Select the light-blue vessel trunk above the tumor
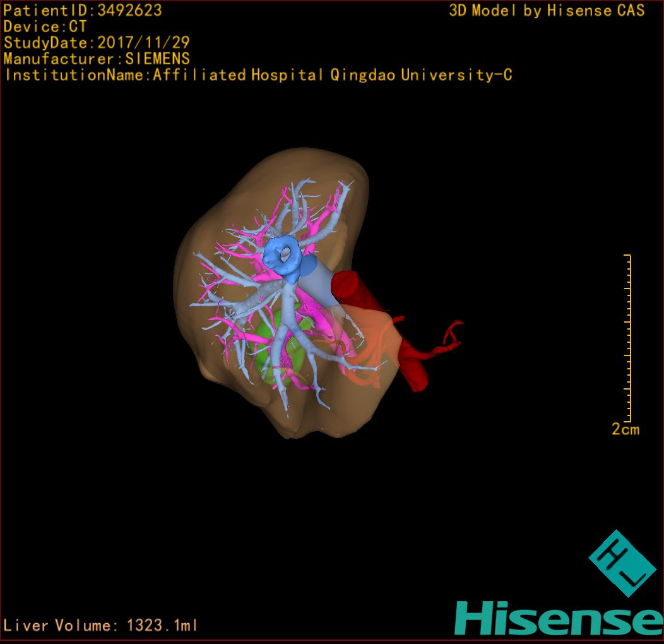 (x=286, y=309)
